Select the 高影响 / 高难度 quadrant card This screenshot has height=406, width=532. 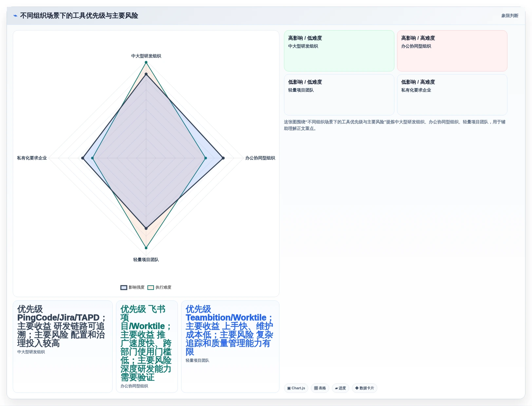tap(452, 51)
